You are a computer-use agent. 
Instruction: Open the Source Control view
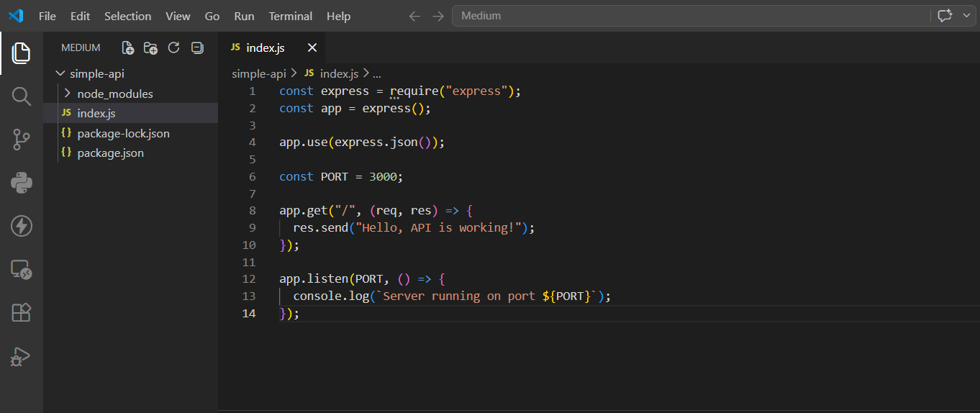click(22, 140)
